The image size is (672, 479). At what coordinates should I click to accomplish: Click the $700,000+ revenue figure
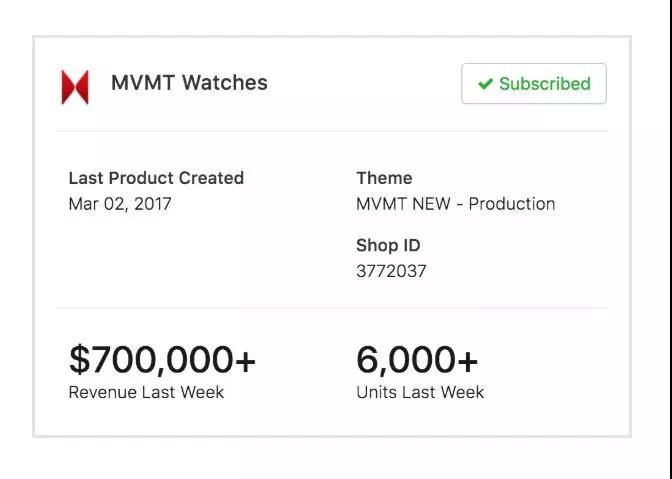pos(162,359)
